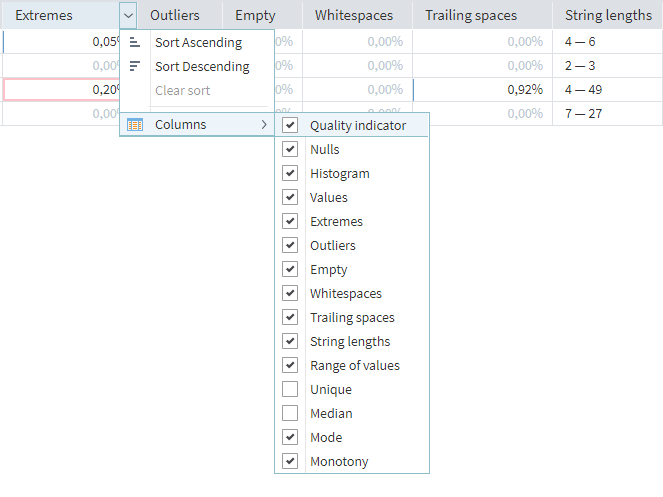The image size is (663, 497).
Task: Choose Sort Descending menu entry
Action: (x=197, y=66)
